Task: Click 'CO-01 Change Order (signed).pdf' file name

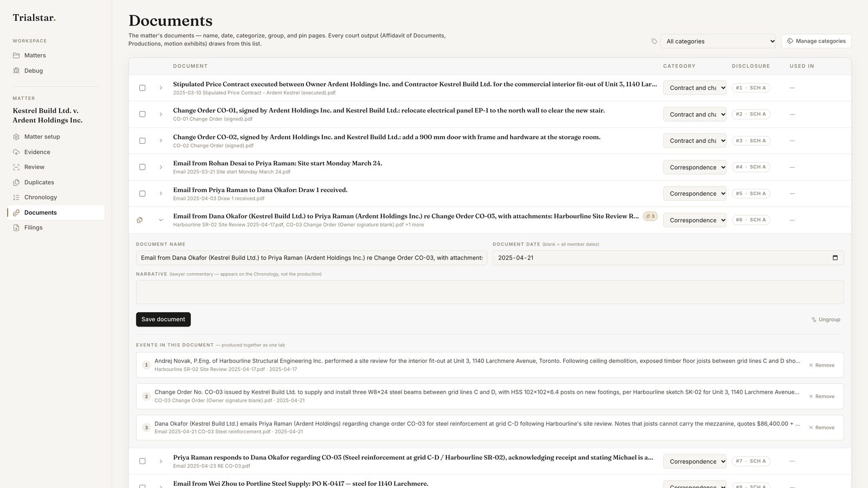Action: [213, 119]
